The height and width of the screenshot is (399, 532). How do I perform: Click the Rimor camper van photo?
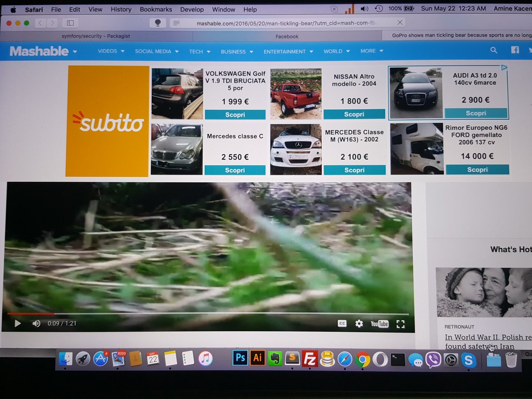point(417,149)
